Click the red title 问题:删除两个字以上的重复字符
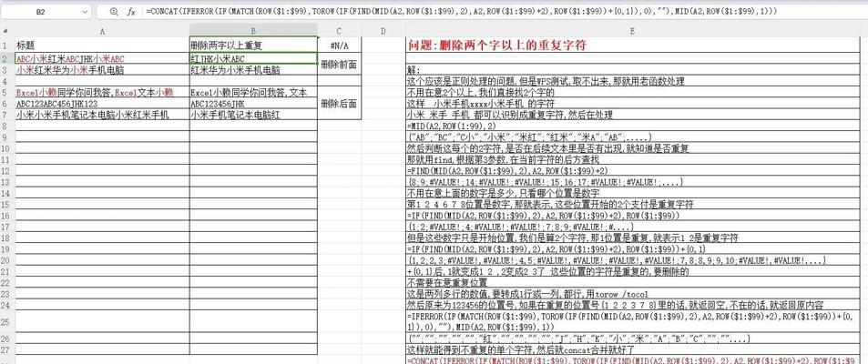 click(x=496, y=45)
